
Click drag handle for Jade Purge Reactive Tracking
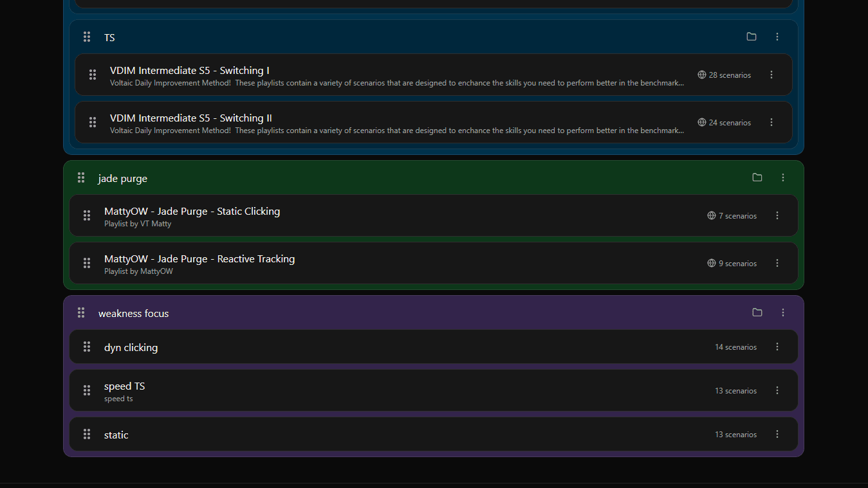pyautogui.click(x=87, y=263)
